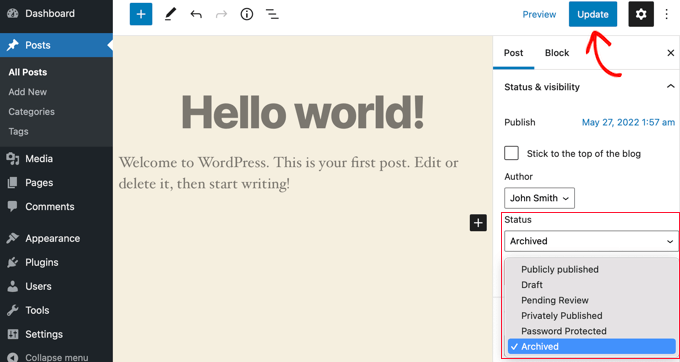Toggle the Settings gear panel
The image size is (680, 362).
tap(641, 14)
